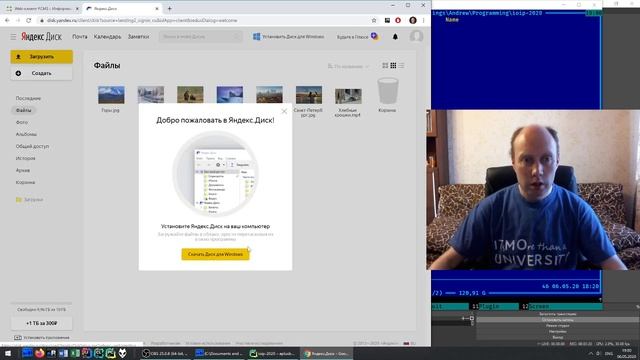This screenshot has height=360, width=640.
Task: Bookmark this page with the star
Action: [374, 20]
